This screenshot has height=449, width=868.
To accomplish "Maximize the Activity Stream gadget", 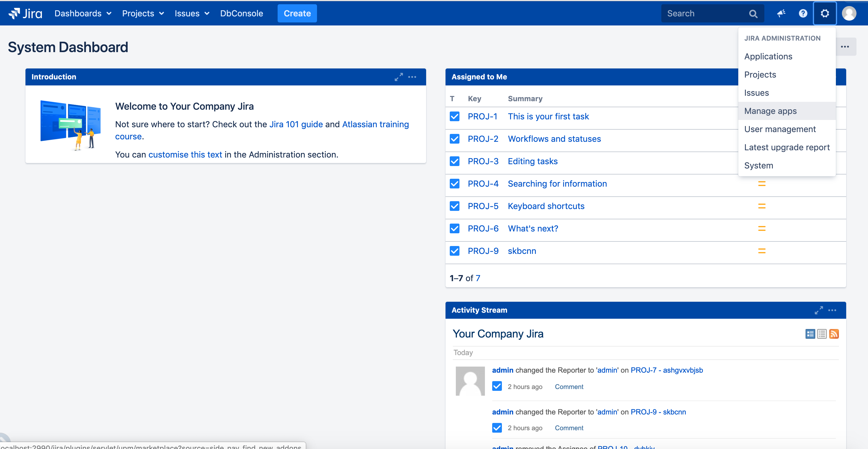I will tap(819, 310).
